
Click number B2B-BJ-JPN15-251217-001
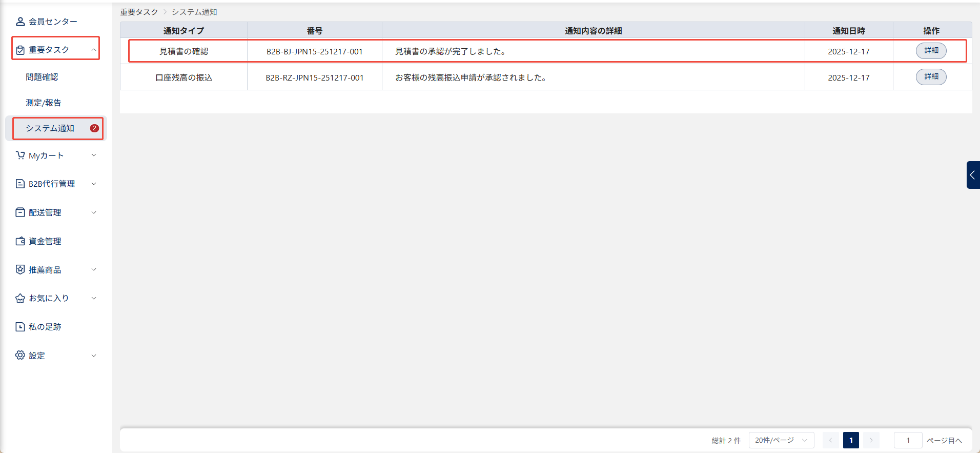(x=315, y=51)
